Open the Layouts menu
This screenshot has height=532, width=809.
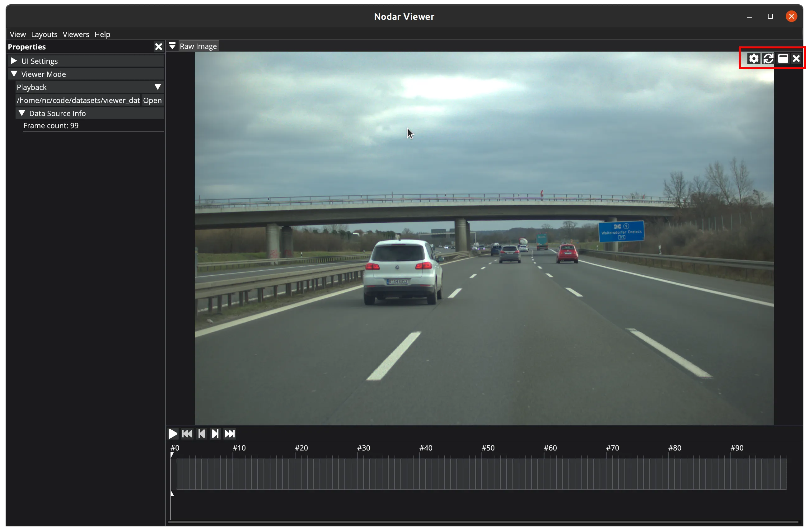pyautogui.click(x=44, y=34)
